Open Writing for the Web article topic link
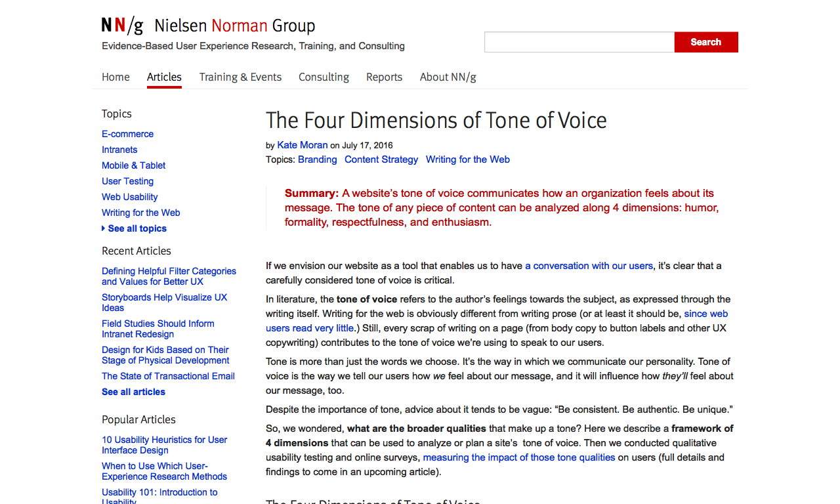 click(468, 159)
